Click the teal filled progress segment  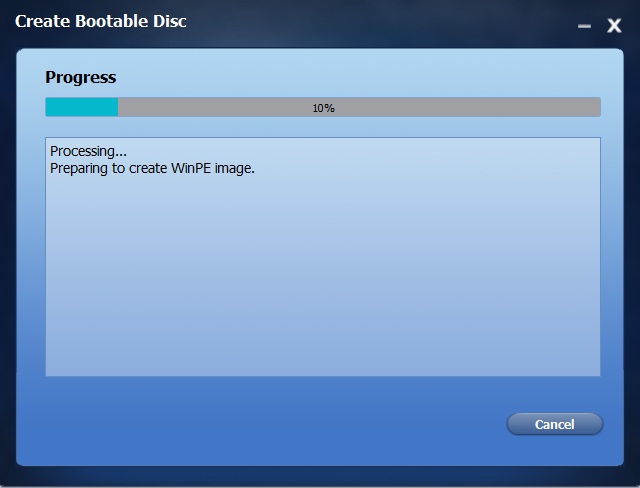tap(82, 107)
